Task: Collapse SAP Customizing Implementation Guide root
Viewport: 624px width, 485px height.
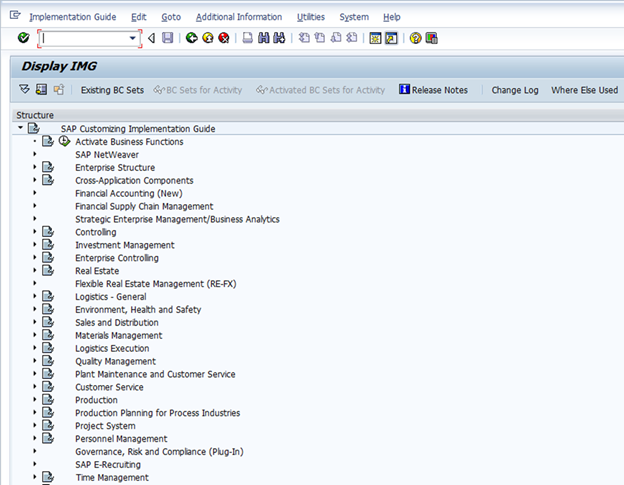Action: click(x=21, y=129)
